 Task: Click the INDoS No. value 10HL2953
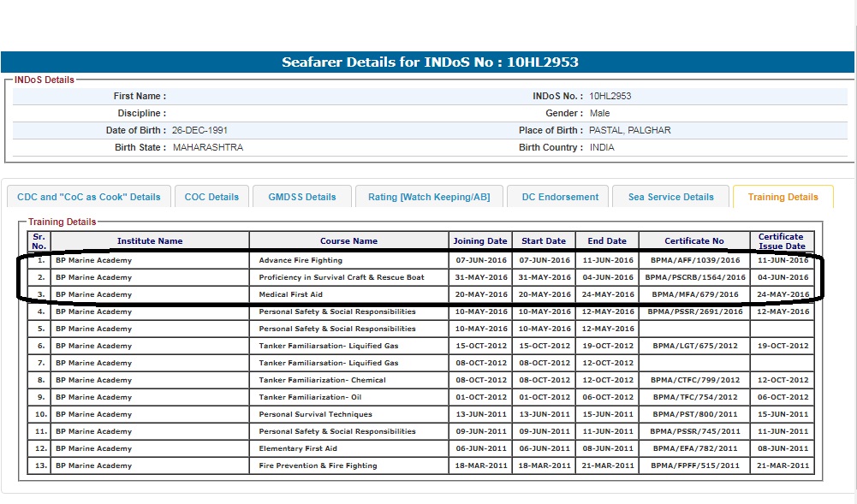pyautogui.click(x=610, y=97)
